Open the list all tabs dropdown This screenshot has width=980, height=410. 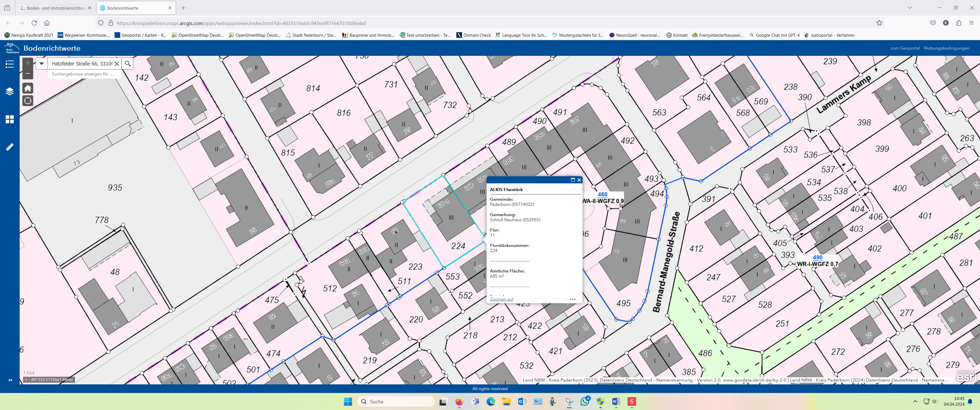pos(910,8)
